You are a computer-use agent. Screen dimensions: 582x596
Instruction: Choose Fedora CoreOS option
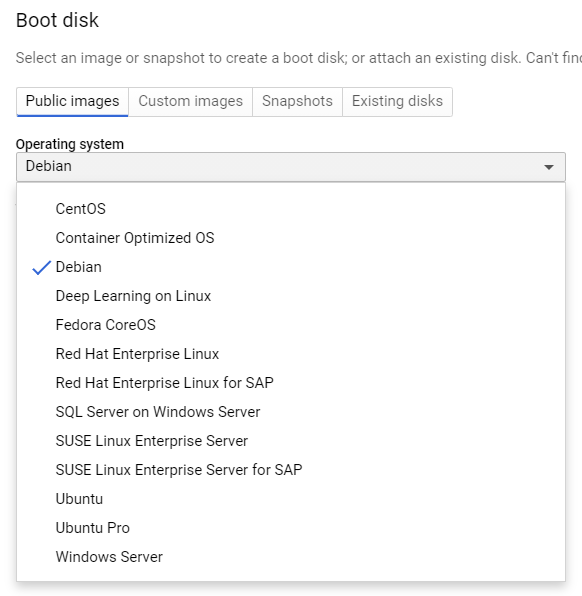click(x=291, y=325)
